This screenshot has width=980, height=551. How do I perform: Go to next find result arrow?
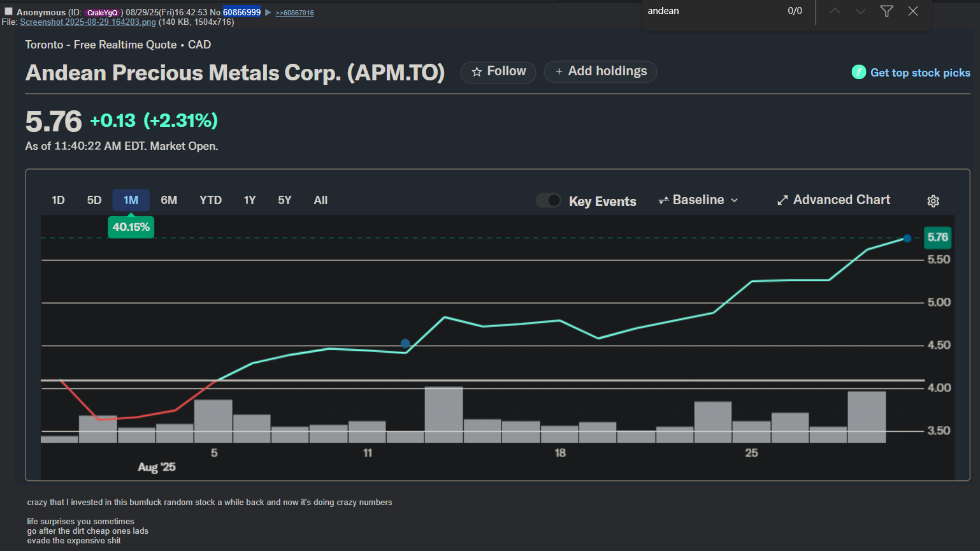coord(860,11)
